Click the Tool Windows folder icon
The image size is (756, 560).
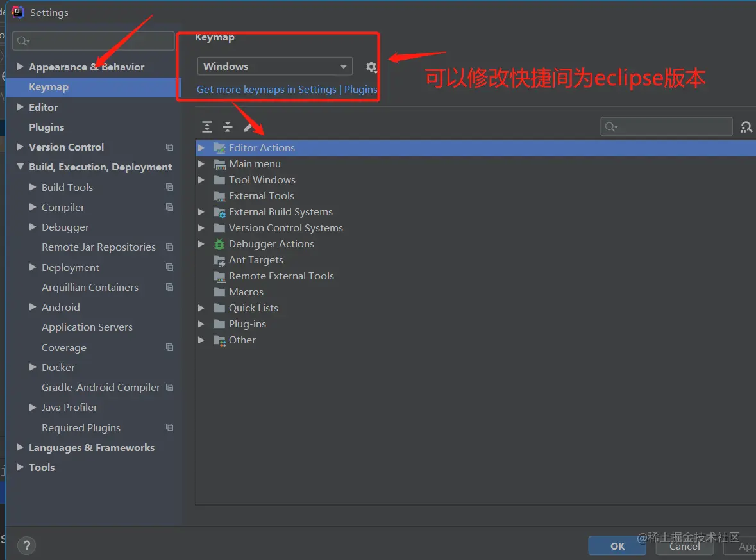pyautogui.click(x=219, y=180)
